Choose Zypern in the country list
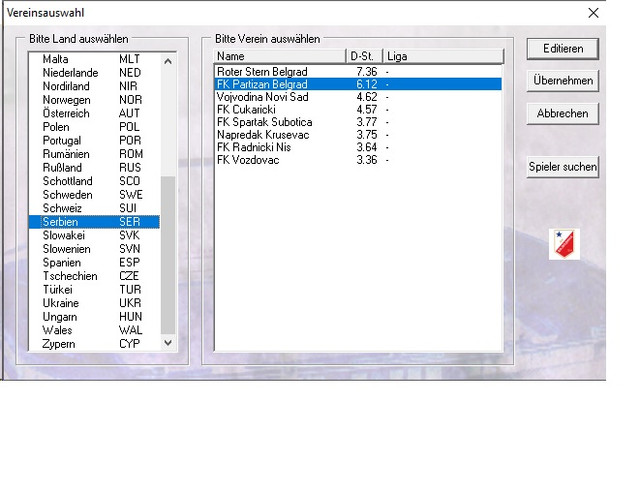This screenshot has width=640, height=499. 94,344
